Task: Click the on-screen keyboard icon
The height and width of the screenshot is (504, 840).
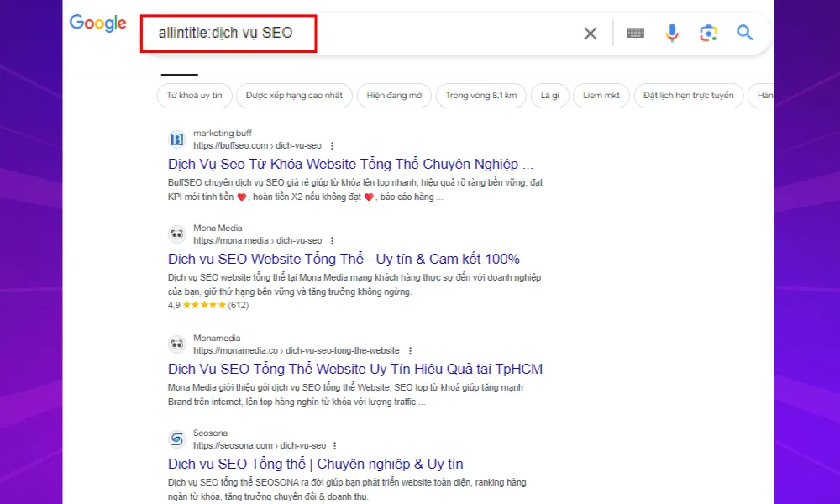Action: (635, 33)
